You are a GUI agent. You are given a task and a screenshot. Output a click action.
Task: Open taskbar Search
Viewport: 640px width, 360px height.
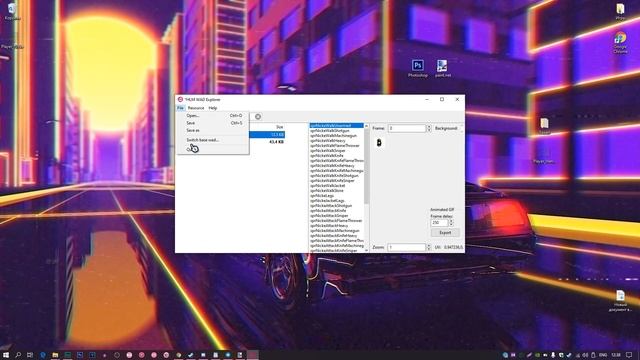point(18,355)
